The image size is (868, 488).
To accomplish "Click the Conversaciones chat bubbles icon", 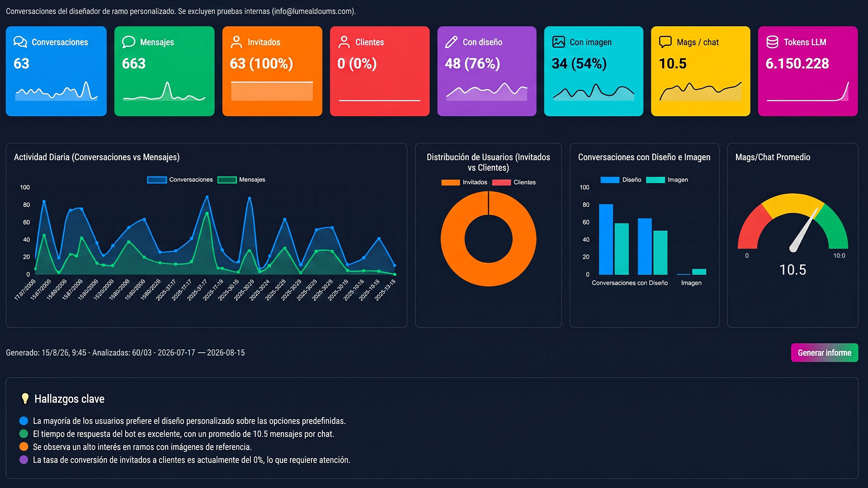I will 20,42.
